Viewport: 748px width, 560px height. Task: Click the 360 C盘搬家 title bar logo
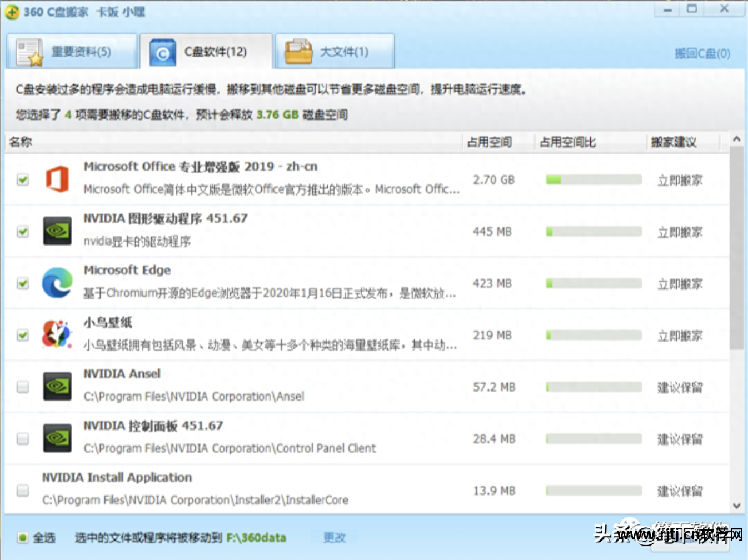[12, 12]
